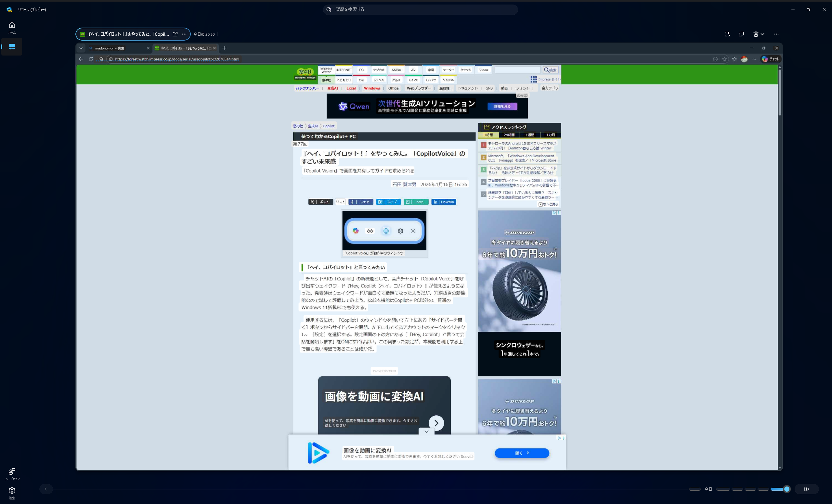Open the tab list dropdown chevron in the browser
The image size is (832, 504).
(x=81, y=48)
